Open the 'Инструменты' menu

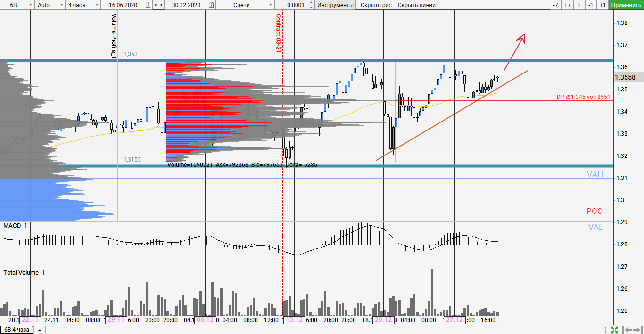335,5
